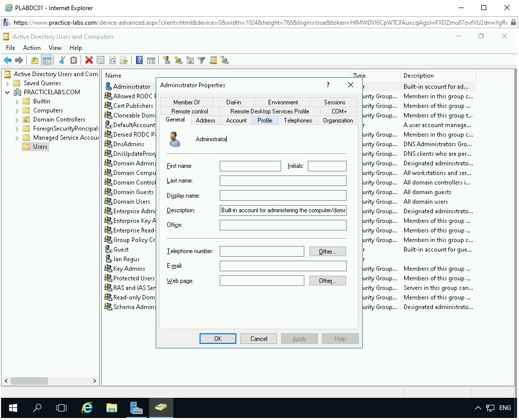Click the add to group icon
The height and width of the screenshot is (420, 519).
coord(225,61)
